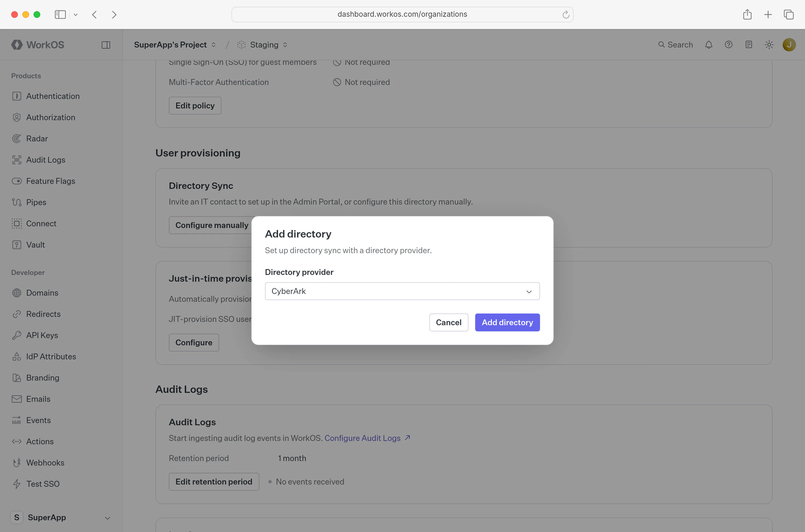Open Redirects link icon

coord(16,314)
